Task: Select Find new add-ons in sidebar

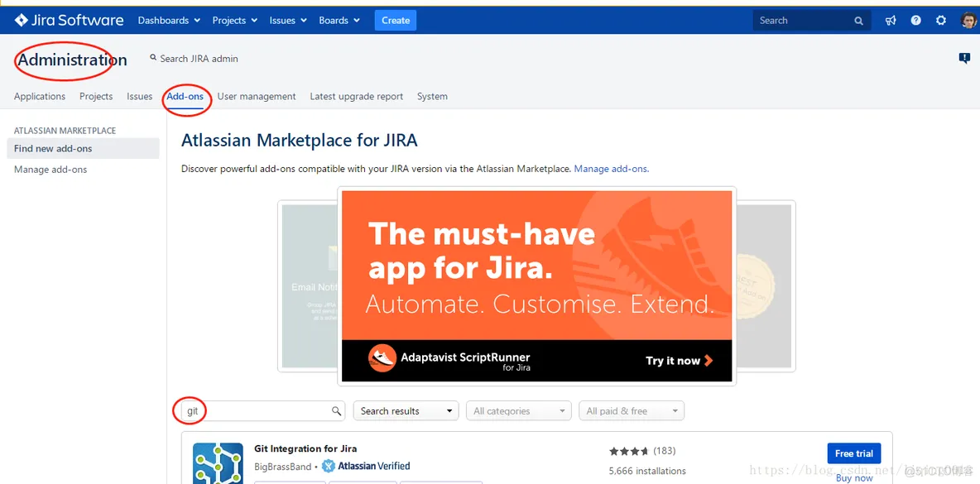Action: click(x=83, y=149)
